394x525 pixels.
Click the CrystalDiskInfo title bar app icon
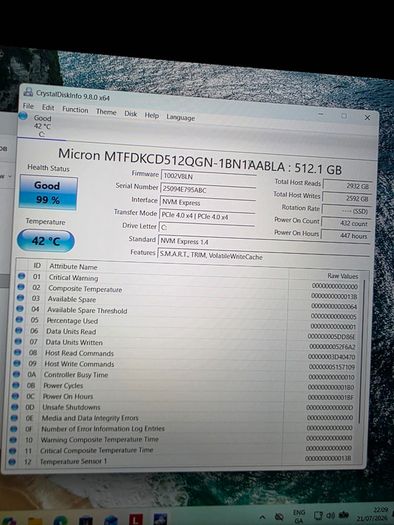(x=28, y=92)
